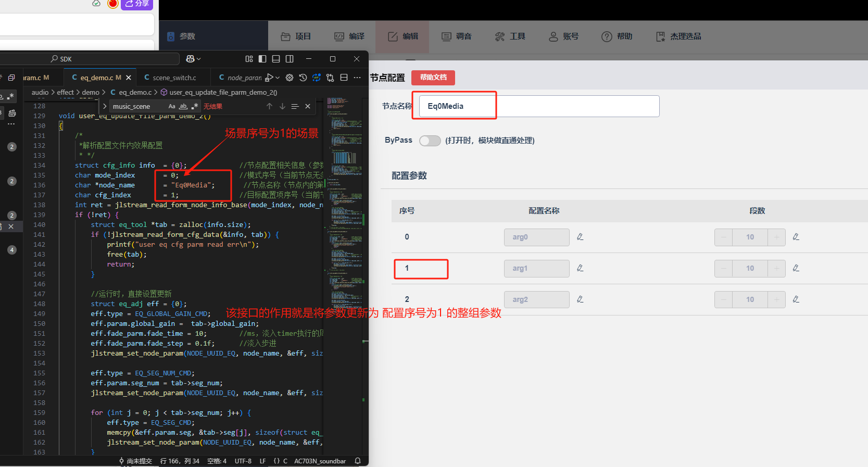Go to the next find match arrow
The image size is (868, 467).
point(282,106)
